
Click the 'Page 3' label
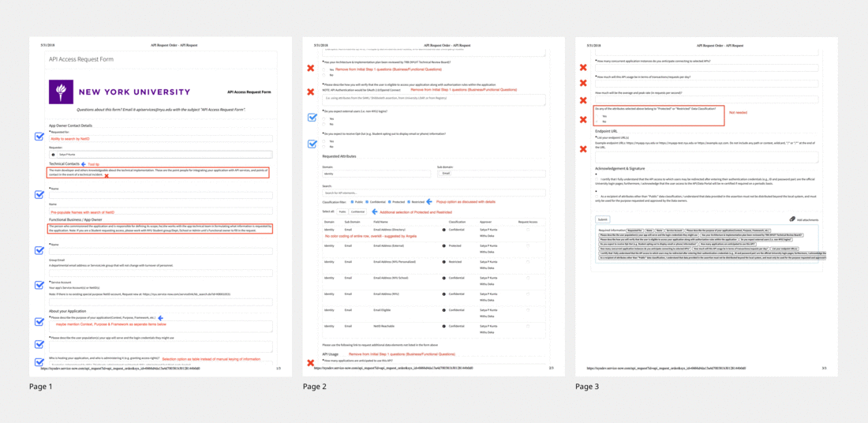(x=587, y=387)
